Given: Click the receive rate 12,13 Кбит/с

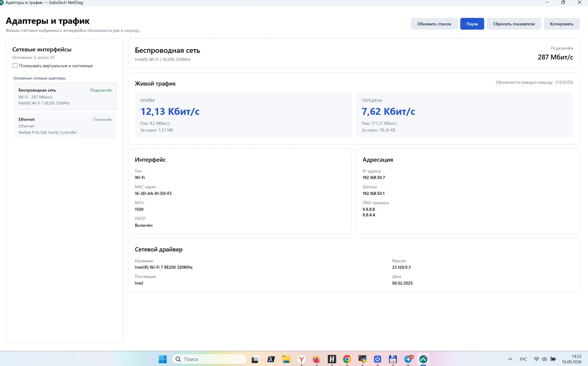Looking at the screenshot, I should (170, 111).
